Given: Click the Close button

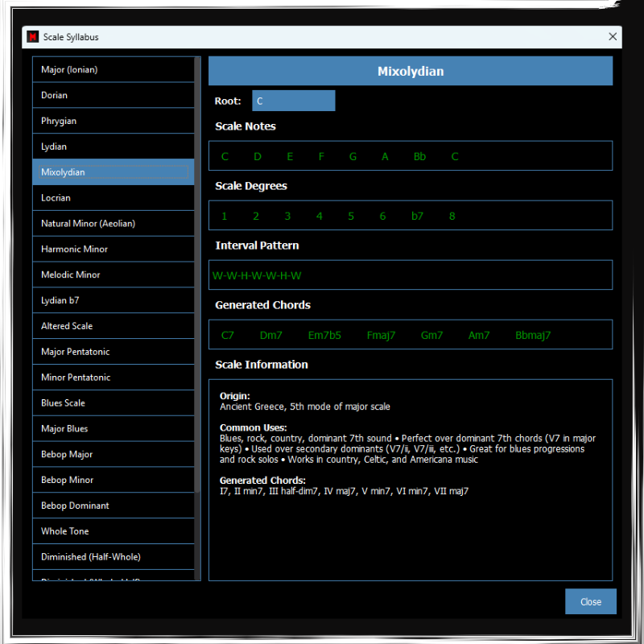Looking at the screenshot, I should point(590,602).
